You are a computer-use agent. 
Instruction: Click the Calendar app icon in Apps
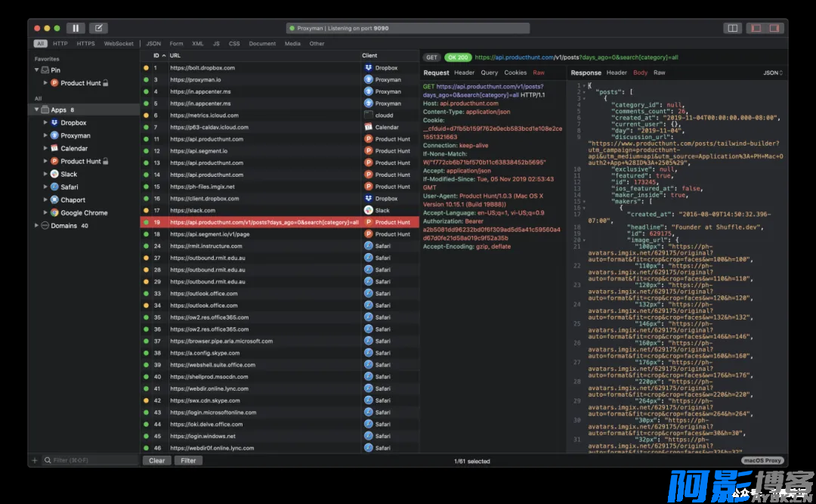coord(54,148)
